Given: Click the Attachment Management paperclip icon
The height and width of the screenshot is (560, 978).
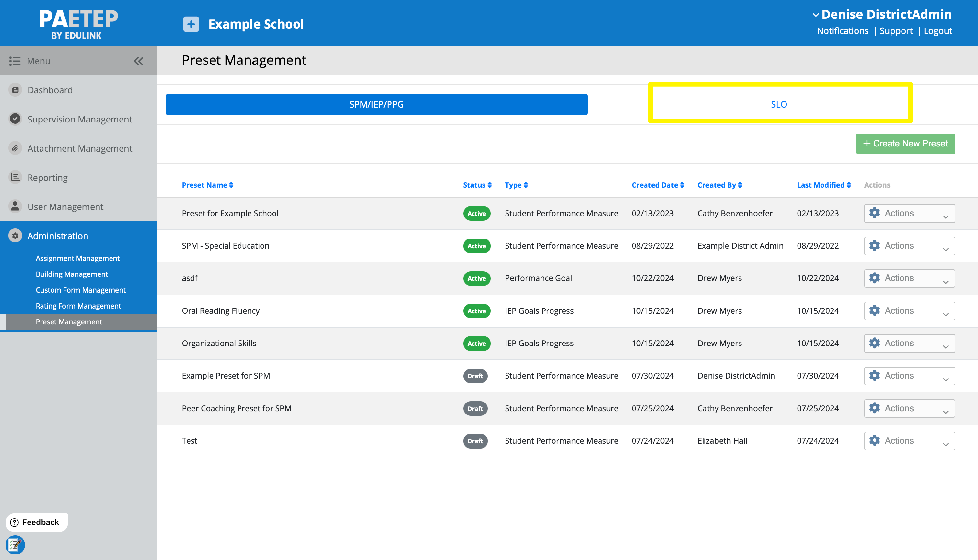Looking at the screenshot, I should click(15, 148).
